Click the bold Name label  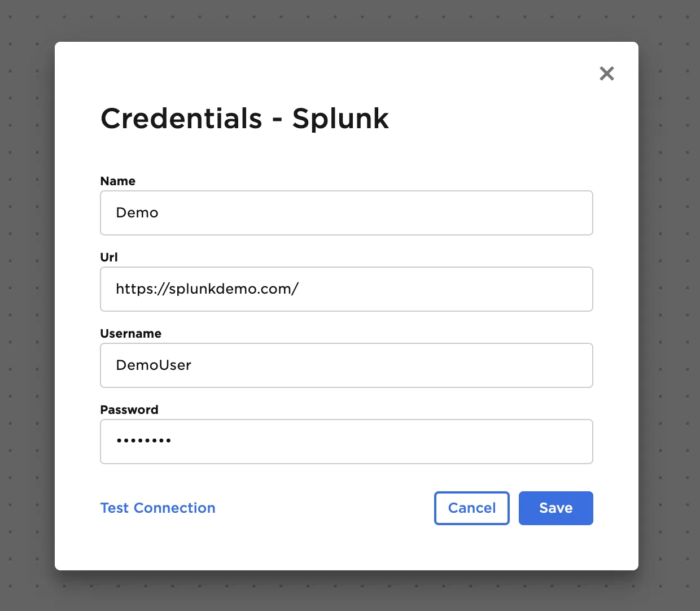pyautogui.click(x=118, y=181)
